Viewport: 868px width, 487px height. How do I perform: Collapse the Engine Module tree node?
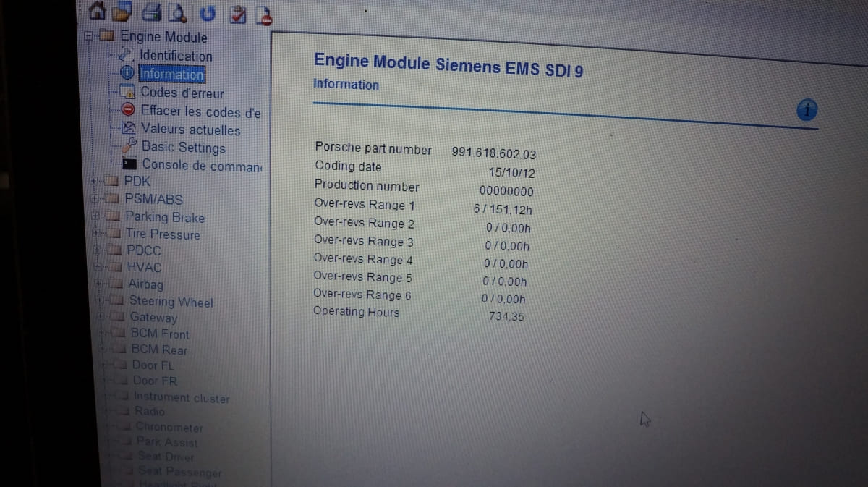[90, 35]
